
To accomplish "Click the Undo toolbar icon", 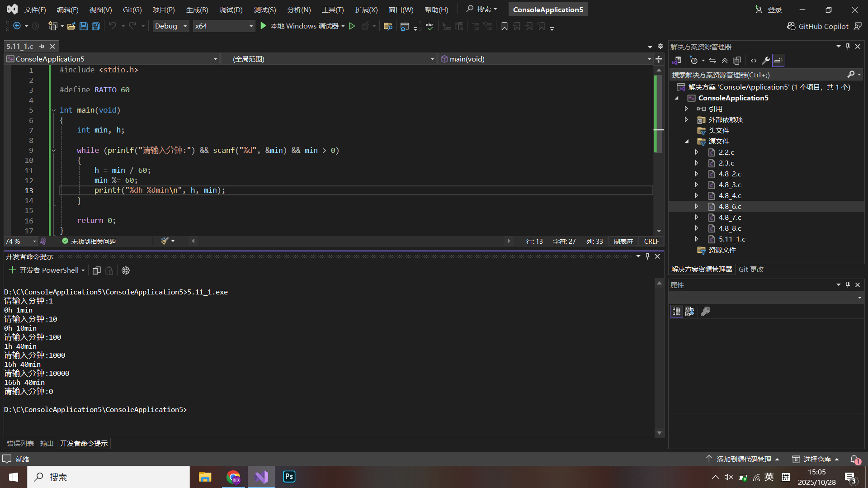I will [x=113, y=26].
